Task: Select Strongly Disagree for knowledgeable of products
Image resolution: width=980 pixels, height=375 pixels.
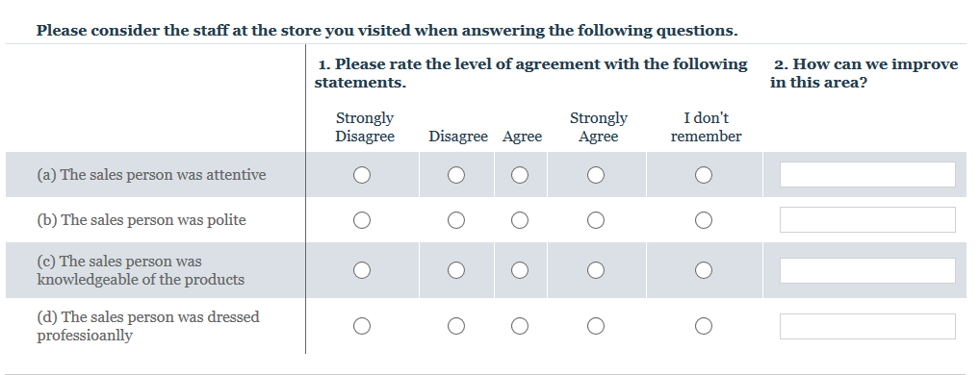Action: pyautogui.click(x=362, y=270)
